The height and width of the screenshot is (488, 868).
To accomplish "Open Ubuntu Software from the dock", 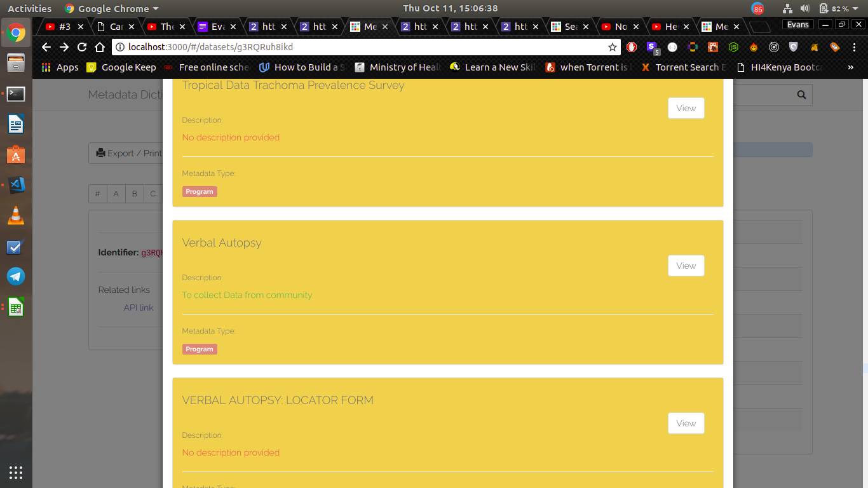I will coord(16,155).
